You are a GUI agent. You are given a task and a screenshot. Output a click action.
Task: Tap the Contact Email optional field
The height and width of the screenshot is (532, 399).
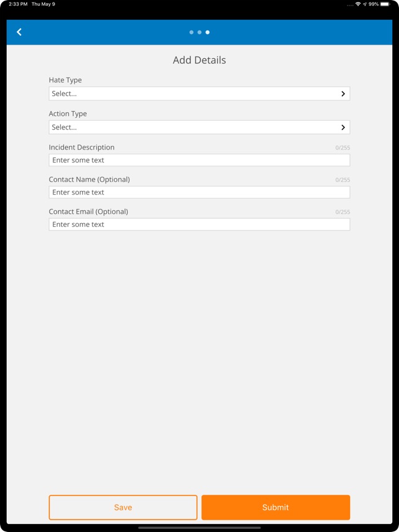click(x=199, y=224)
